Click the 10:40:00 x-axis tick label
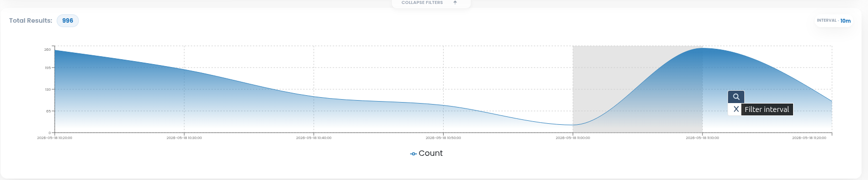The width and height of the screenshot is (868, 180). pyautogui.click(x=313, y=138)
